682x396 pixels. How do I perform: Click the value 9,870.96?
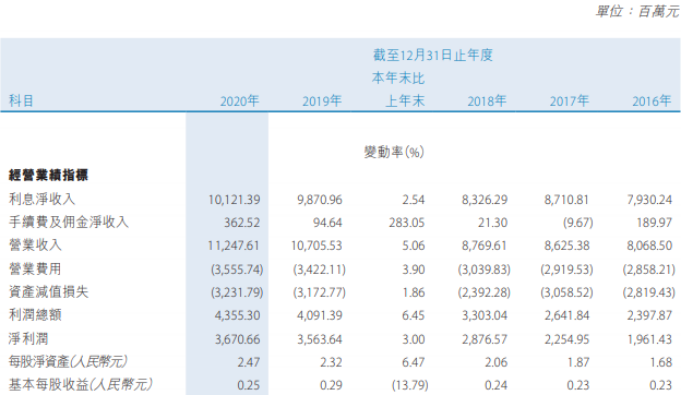click(x=320, y=200)
